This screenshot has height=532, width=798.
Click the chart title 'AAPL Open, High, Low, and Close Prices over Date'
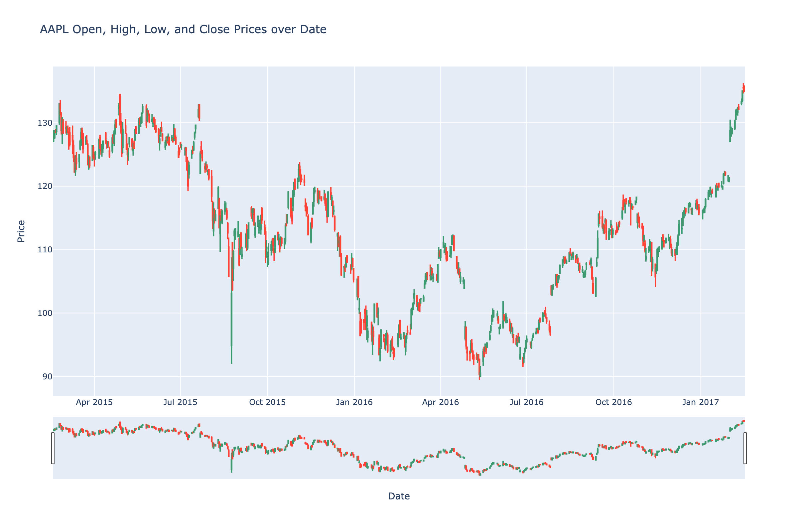click(183, 30)
